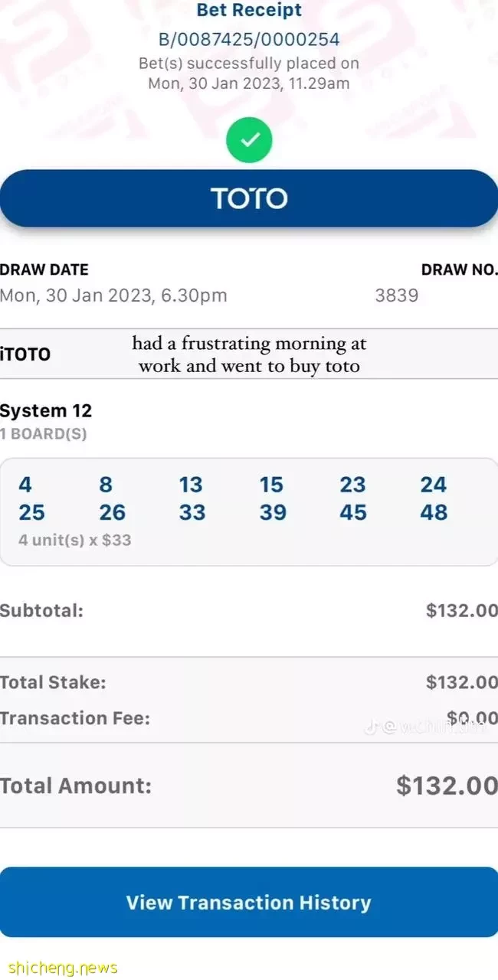
Task: Click the 4 unit(s) x $33 text
Action: [74, 540]
